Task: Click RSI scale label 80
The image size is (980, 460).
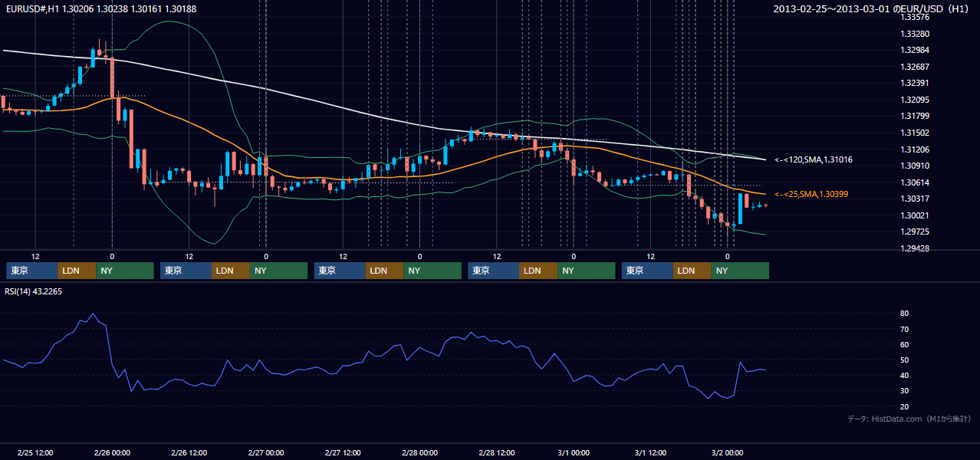Action: (904, 314)
